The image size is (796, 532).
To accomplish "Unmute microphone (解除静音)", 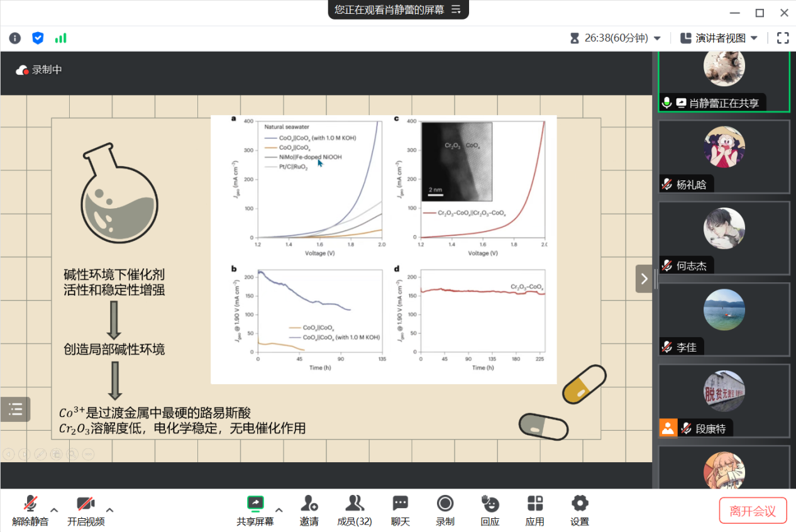I will point(30,510).
